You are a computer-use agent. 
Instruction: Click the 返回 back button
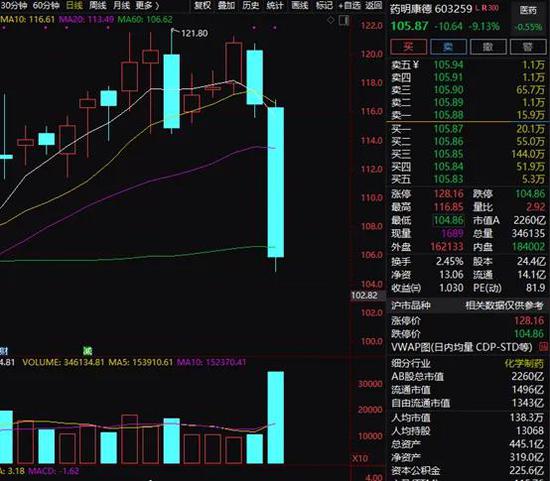[x=373, y=6]
